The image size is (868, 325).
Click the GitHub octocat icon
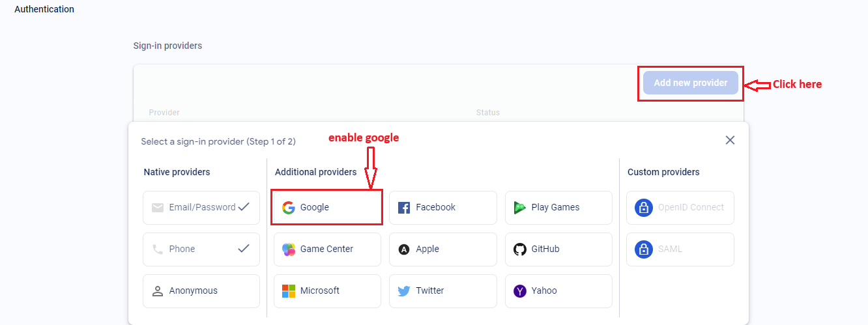[x=519, y=249]
